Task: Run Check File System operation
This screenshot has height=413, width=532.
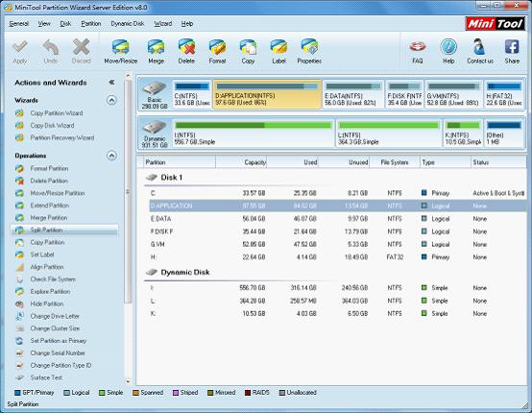Action: pyautogui.click(x=53, y=279)
